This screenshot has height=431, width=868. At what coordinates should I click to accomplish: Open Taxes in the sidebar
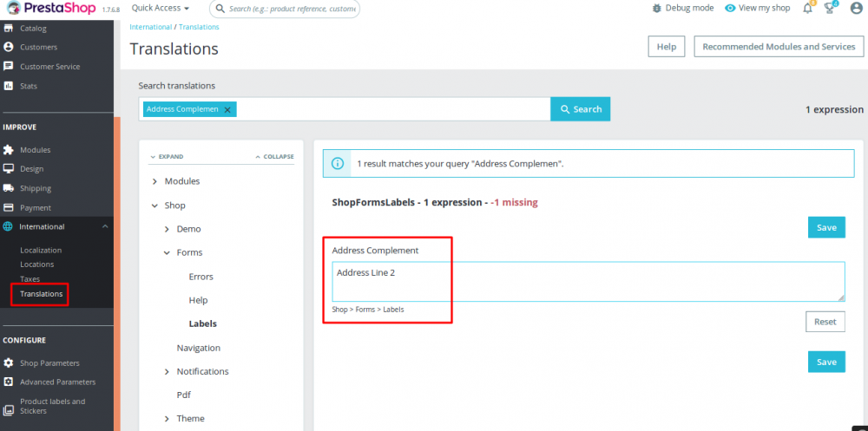[x=30, y=279]
